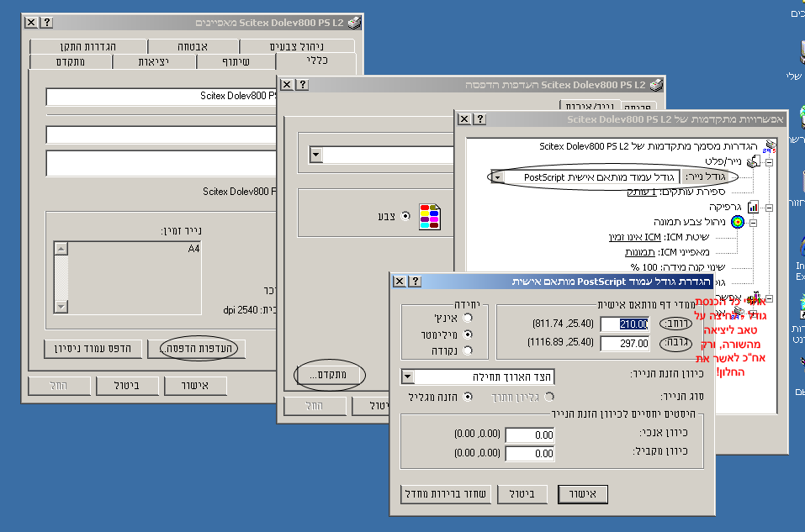Screen dimensions: 805x532
Task: Click the root printer icon of the document settings tree
Action: 770,146
